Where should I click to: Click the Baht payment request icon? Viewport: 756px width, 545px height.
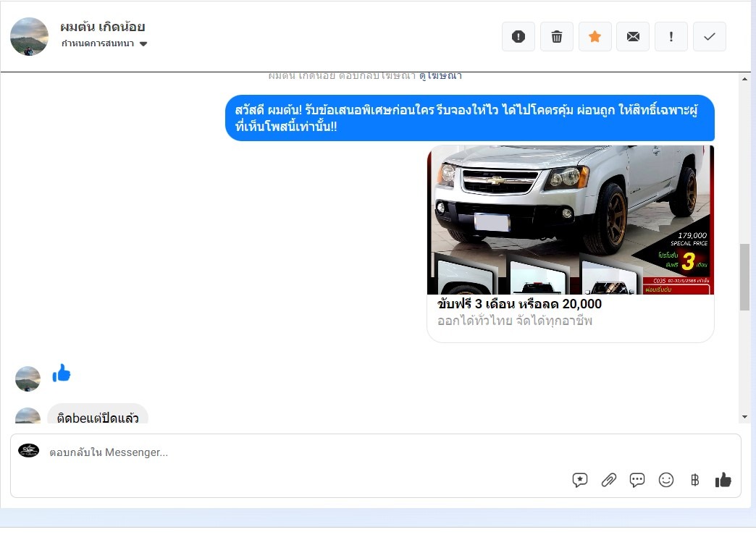click(694, 480)
